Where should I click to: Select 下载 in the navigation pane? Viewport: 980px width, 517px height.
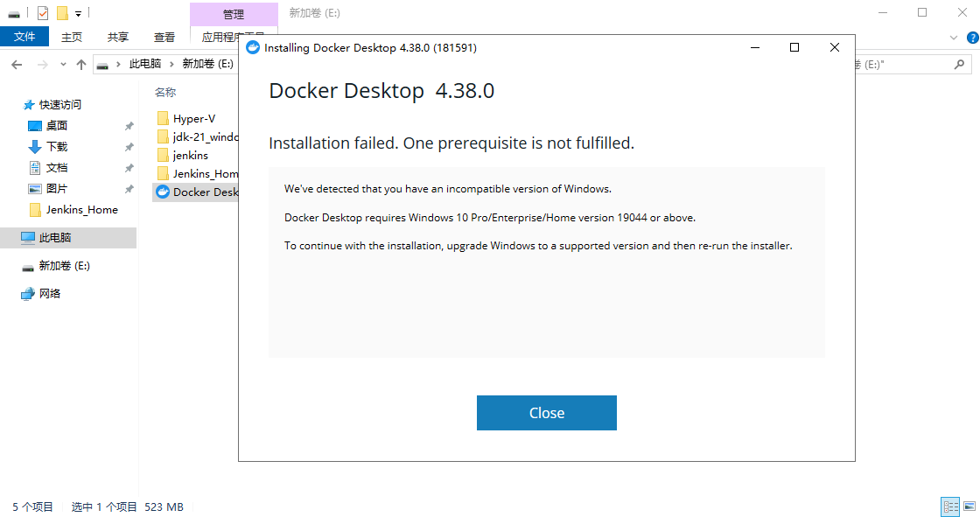[x=56, y=146]
